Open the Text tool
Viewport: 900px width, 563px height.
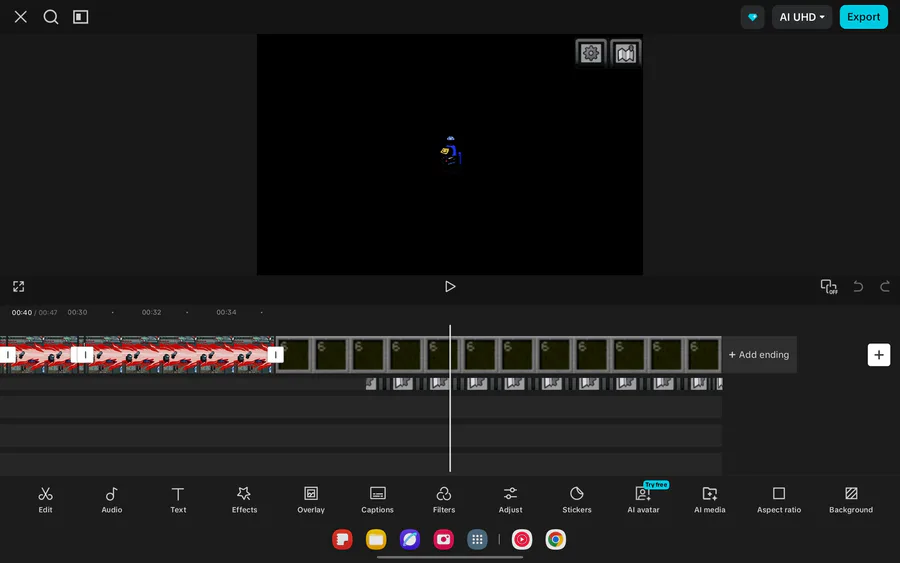[178, 500]
